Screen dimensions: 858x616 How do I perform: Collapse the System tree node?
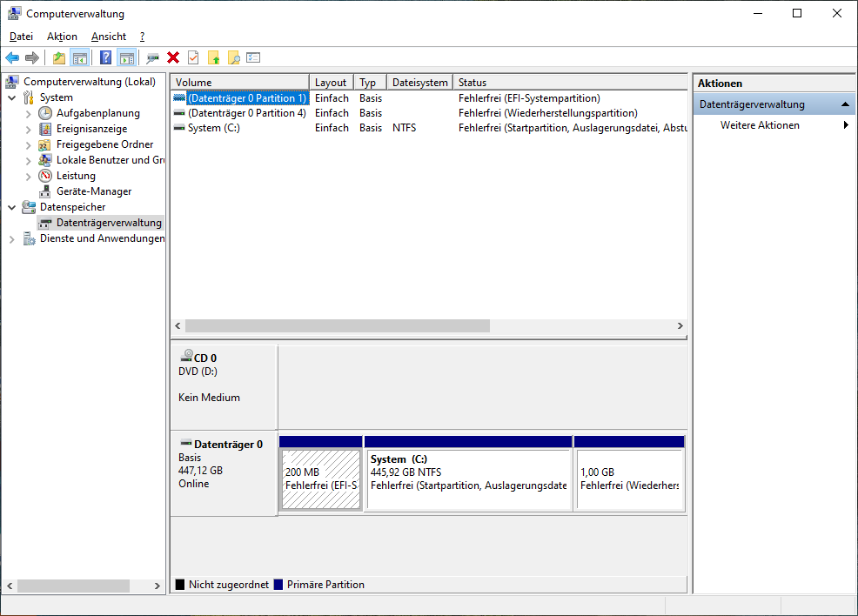12,98
